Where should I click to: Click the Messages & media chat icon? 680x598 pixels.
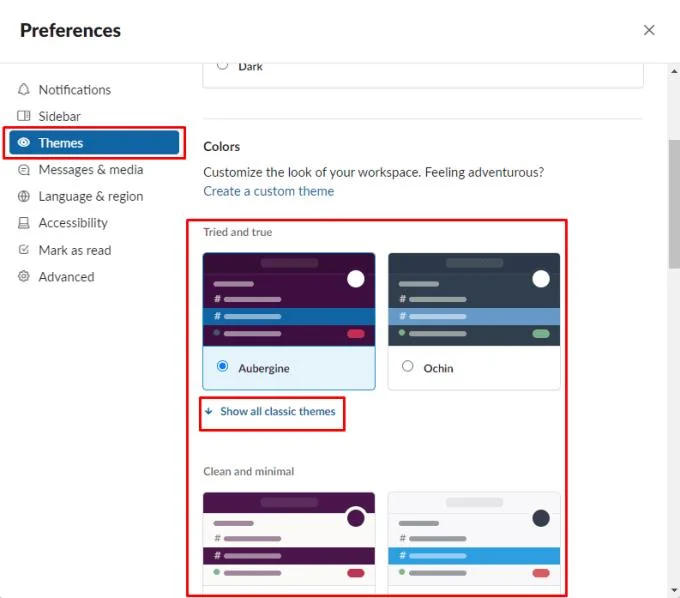[x=24, y=170]
